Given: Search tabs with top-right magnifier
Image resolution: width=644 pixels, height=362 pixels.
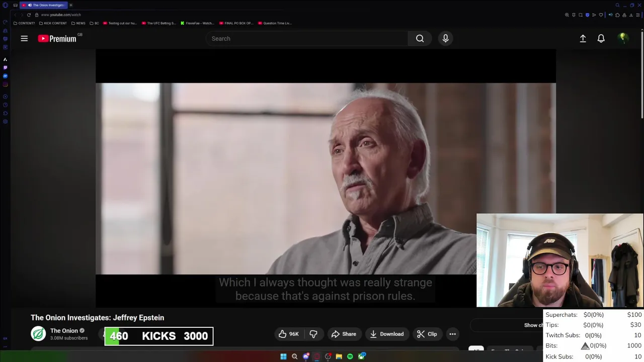Looking at the screenshot, I should (617, 5).
